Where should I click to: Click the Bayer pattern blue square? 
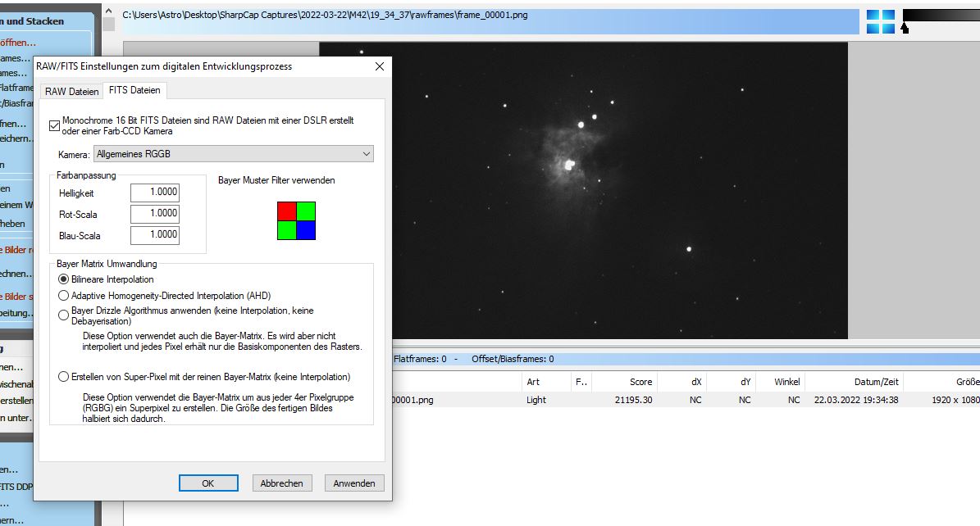tap(306, 230)
